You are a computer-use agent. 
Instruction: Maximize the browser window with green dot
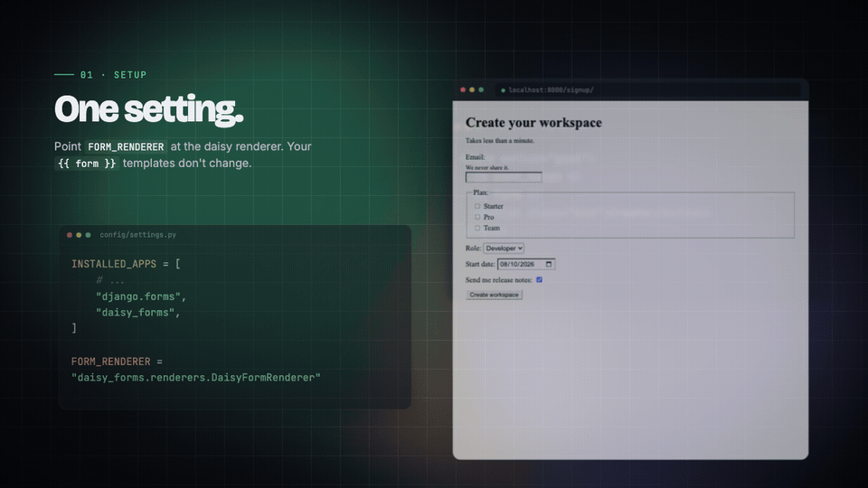tap(481, 89)
